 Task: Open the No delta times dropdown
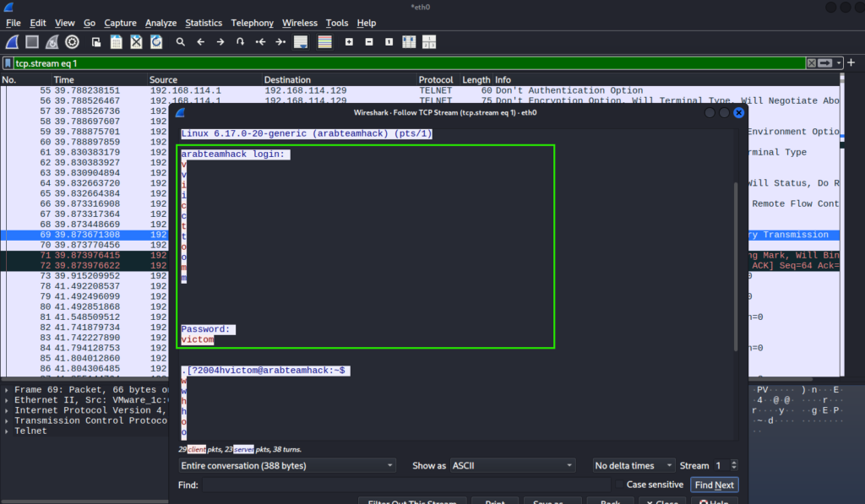(634, 465)
